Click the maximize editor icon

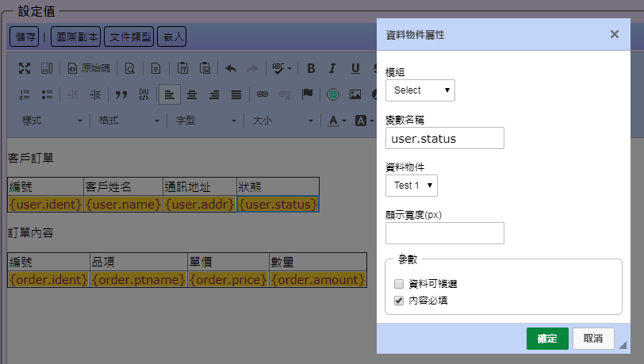(x=25, y=68)
